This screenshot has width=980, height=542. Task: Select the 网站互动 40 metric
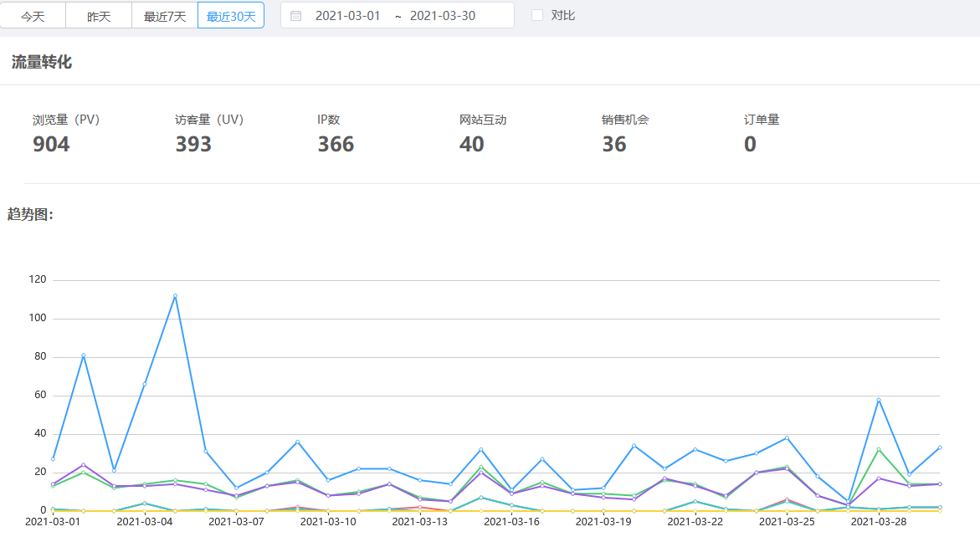coord(483,134)
